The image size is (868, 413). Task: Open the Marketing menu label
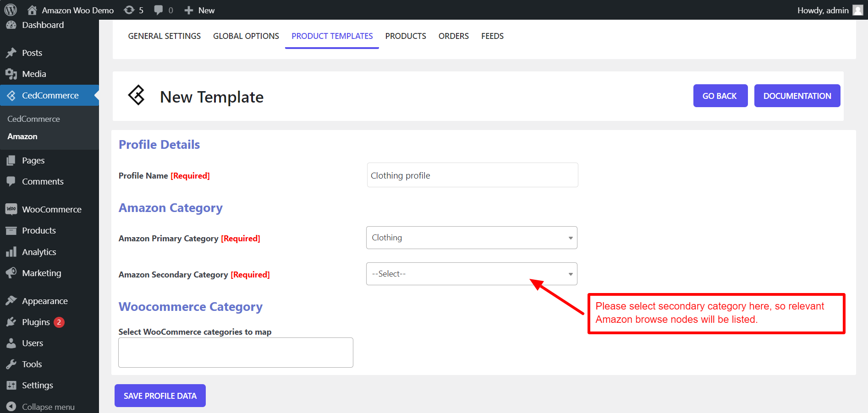pos(42,273)
